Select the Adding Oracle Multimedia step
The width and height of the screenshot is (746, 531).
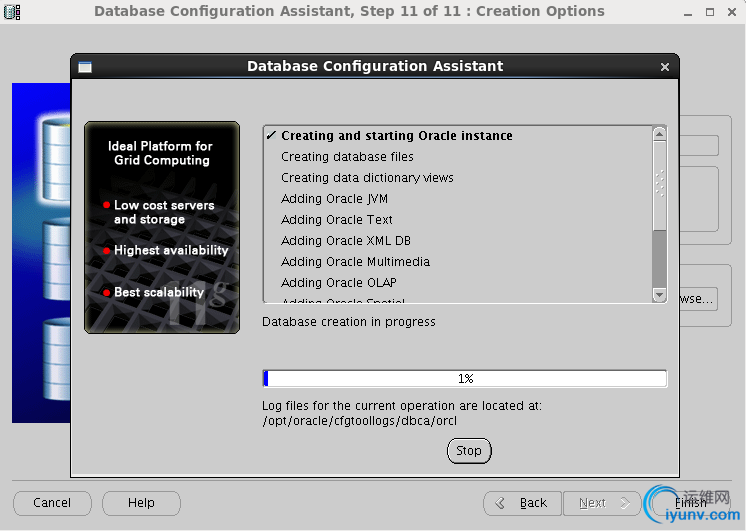[x=355, y=262]
